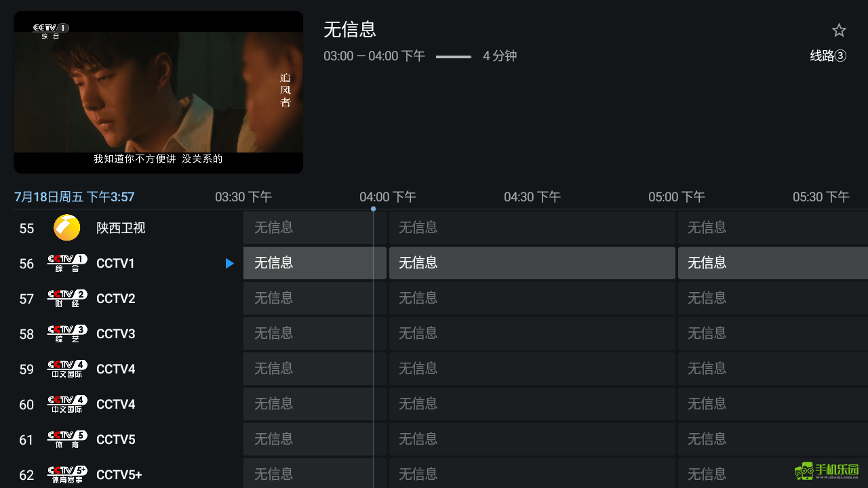Click the program progress bar near 4 分钟
This screenshot has height=488, width=868.
[453, 57]
